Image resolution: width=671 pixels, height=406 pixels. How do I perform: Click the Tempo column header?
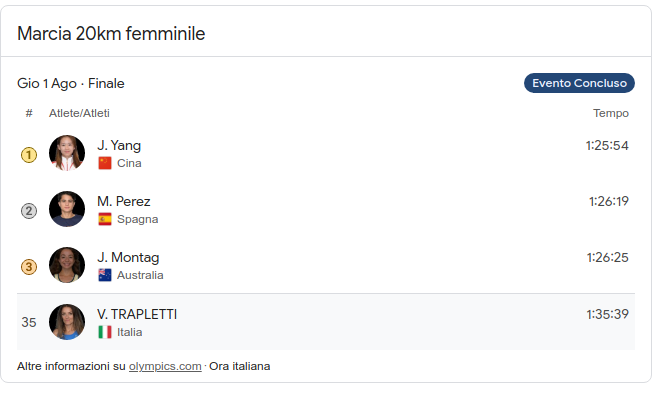coord(611,113)
